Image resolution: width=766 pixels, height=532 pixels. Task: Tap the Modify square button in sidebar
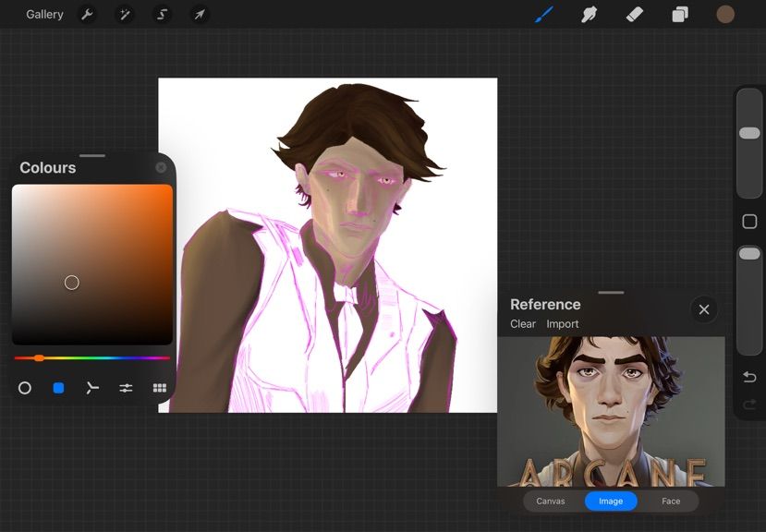coord(749,222)
